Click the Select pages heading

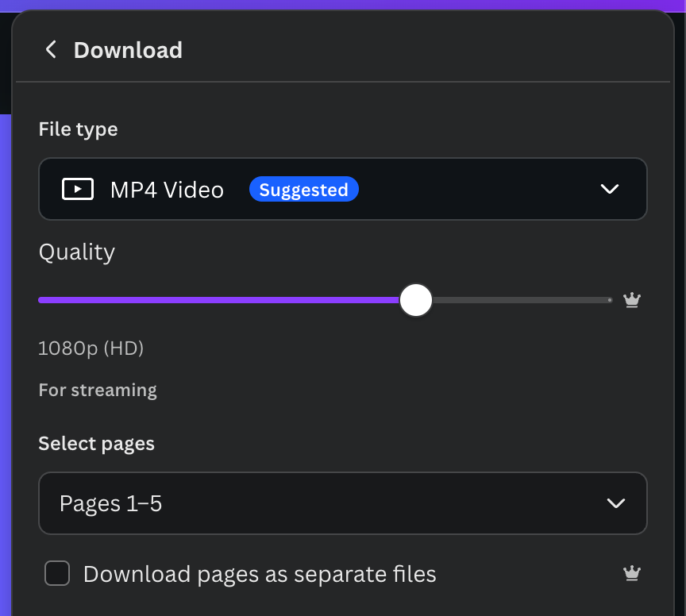(96, 443)
